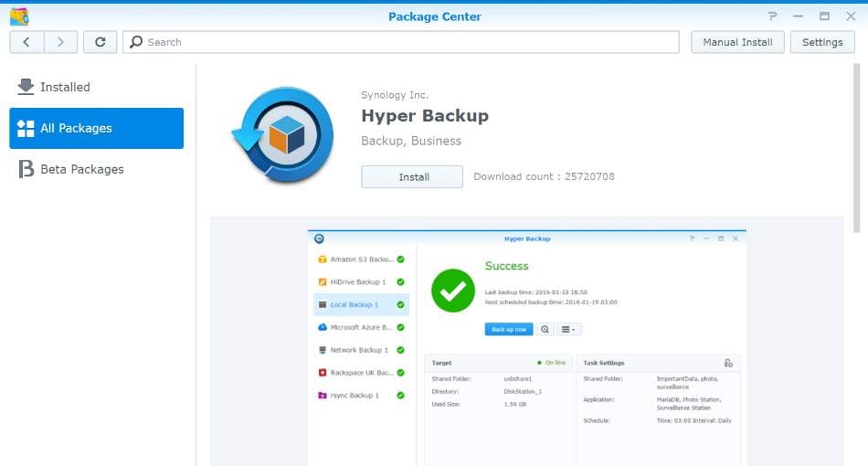The height and width of the screenshot is (466, 868).
Task: Click the Installed download icon
Action: coord(26,87)
